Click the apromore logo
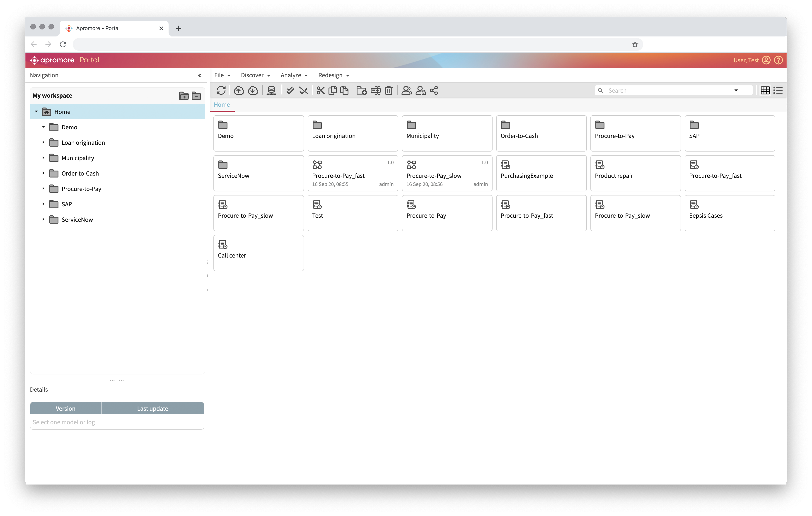Screen dimensions: 812x516 [x=53, y=60]
